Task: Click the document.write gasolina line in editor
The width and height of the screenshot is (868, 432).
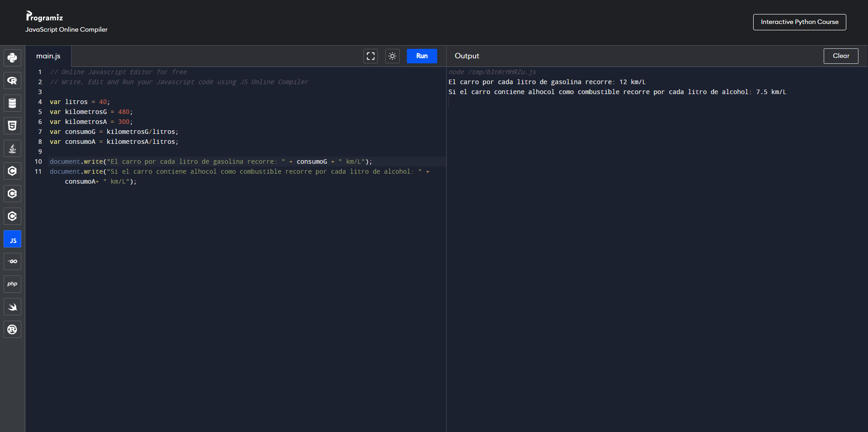Action: tap(211, 161)
